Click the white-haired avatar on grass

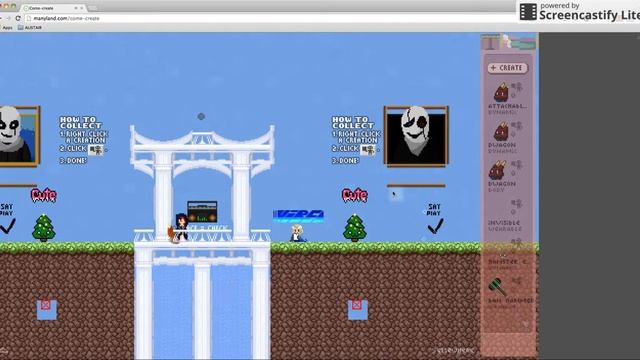(x=297, y=233)
